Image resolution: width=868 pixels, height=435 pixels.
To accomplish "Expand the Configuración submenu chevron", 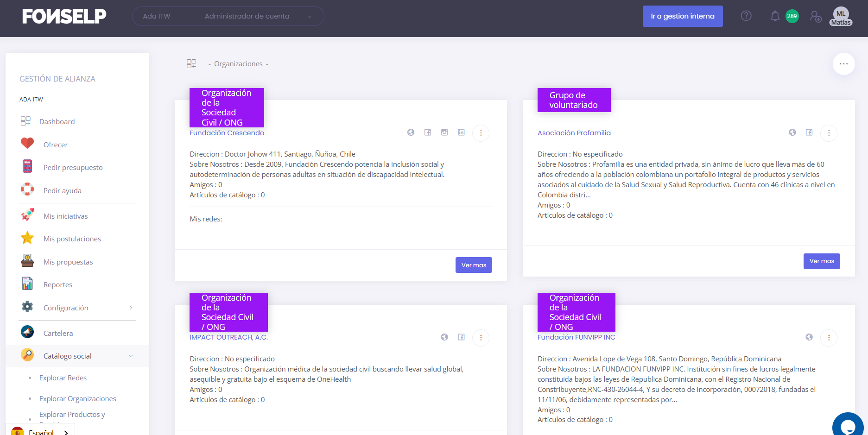I will 132,308.
